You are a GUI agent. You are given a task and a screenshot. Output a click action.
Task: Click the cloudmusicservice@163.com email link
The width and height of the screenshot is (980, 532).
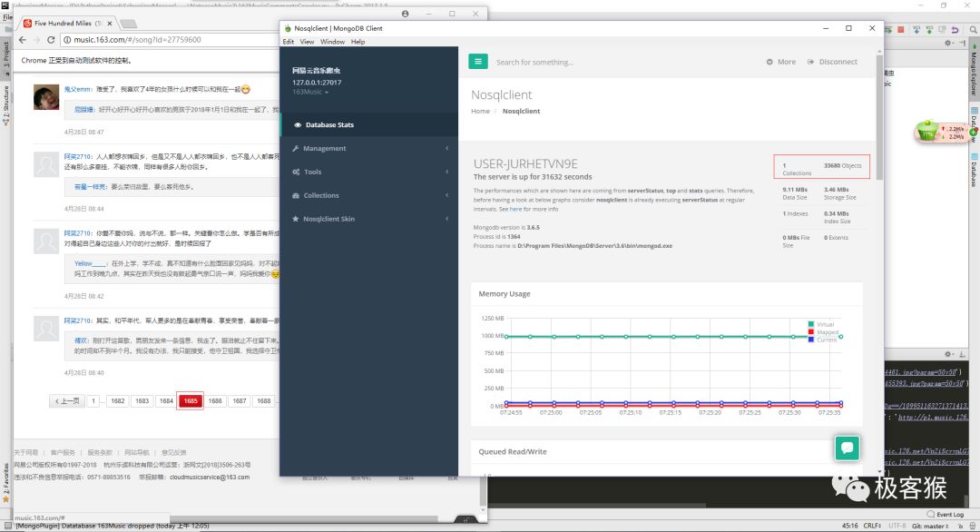point(210,477)
